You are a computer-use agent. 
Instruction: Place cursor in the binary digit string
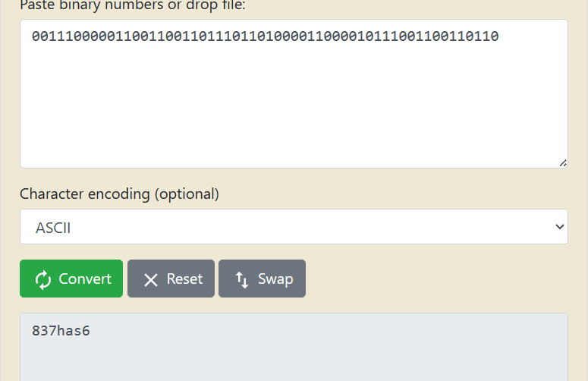pos(265,36)
